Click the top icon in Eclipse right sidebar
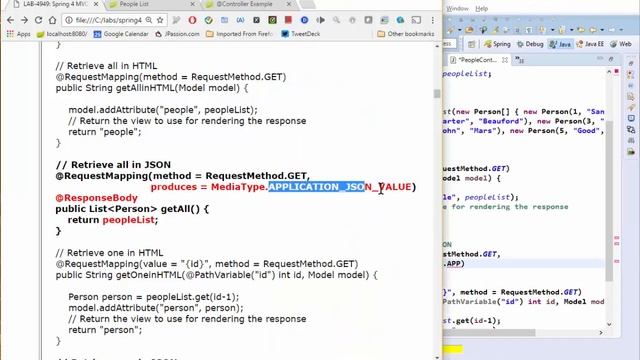 pos(631,64)
